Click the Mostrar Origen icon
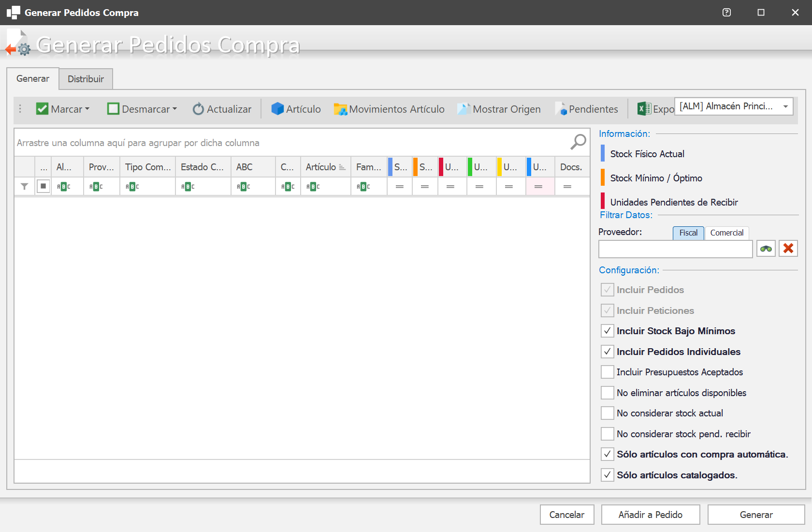Viewport: 812px width, 532px height. tap(464, 109)
